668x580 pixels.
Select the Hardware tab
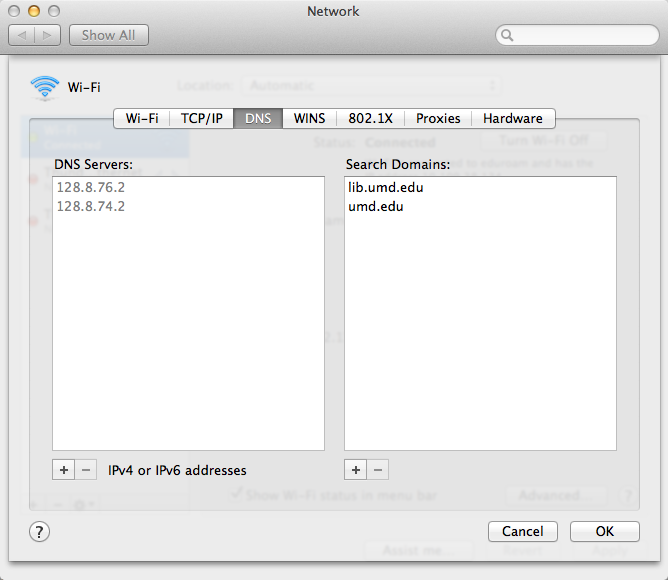pyautogui.click(x=512, y=118)
